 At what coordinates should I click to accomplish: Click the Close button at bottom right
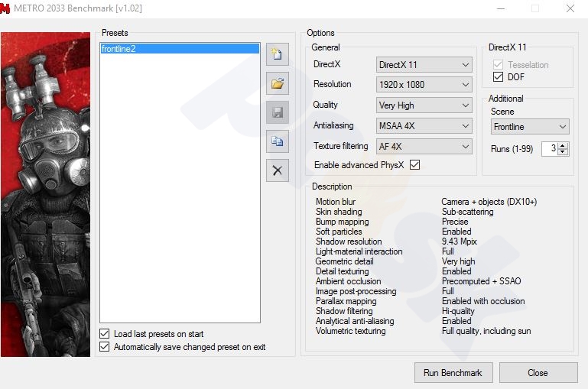click(538, 372)
